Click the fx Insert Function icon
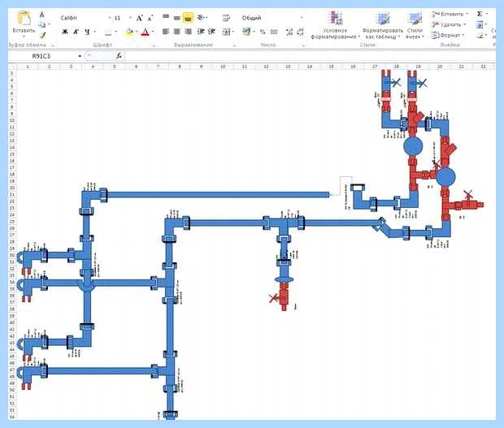This screenshot has width=504, height=428. point(119,56)
